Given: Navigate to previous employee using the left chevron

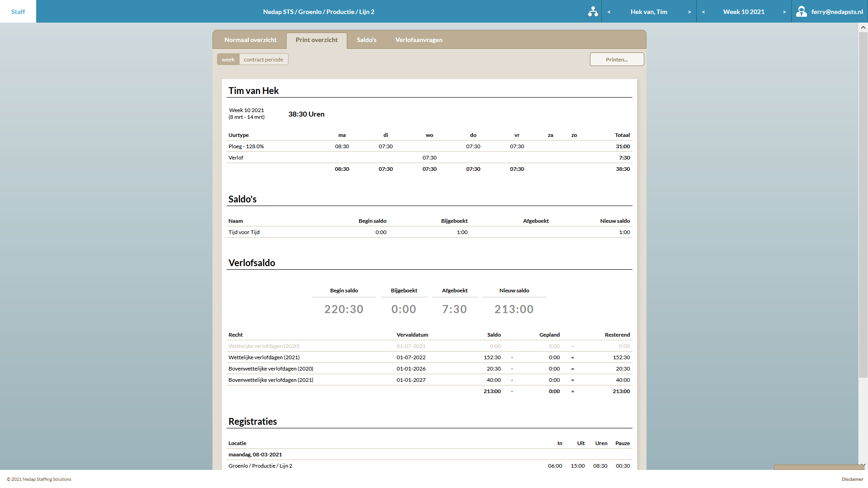Looking at the screenshot, I should (x=609, y=12).
